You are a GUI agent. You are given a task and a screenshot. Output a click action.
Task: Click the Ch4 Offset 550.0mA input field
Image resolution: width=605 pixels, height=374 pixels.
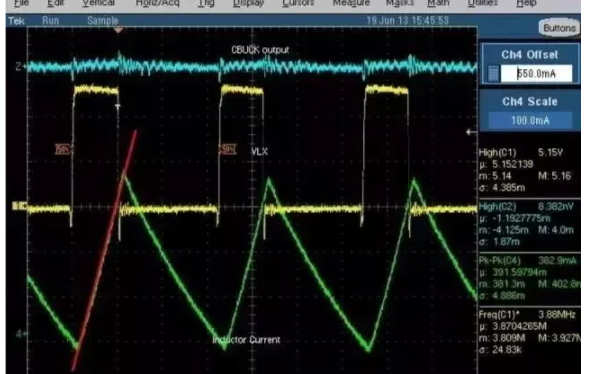click(536, 74)
